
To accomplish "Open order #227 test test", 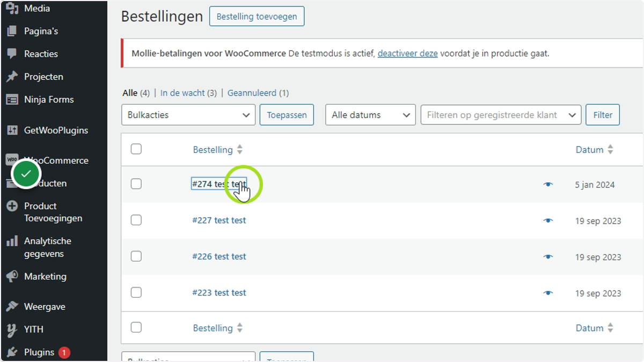I will (x=219, y=220).
